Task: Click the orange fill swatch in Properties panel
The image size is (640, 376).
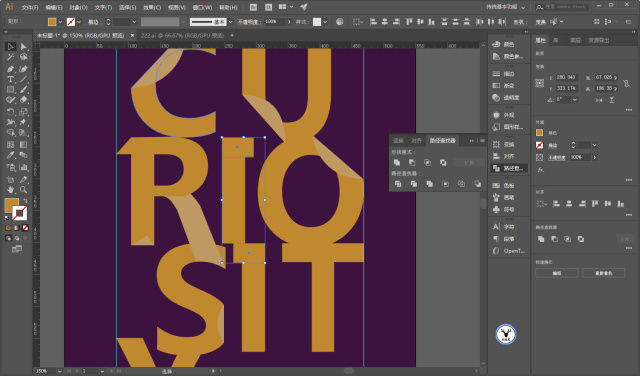Action: tap(540, 133)
